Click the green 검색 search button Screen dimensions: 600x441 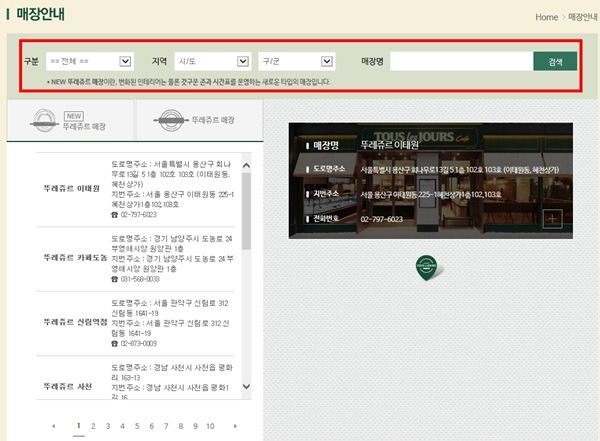click(555, 62)
